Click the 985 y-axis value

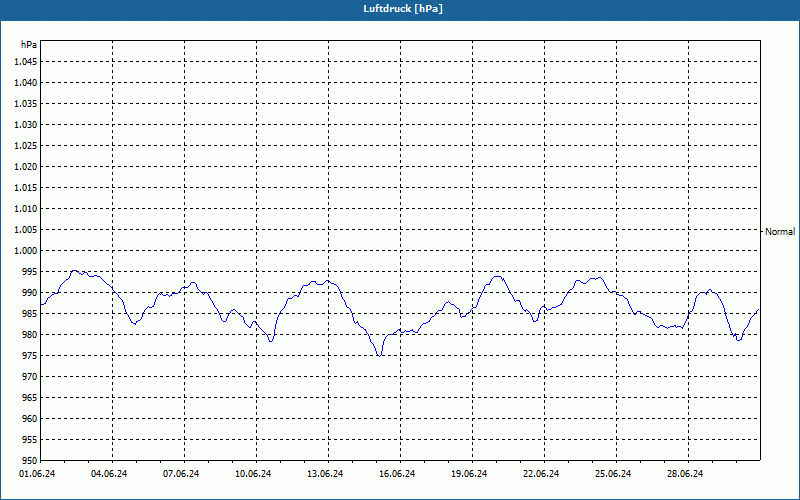pos(30,314)
